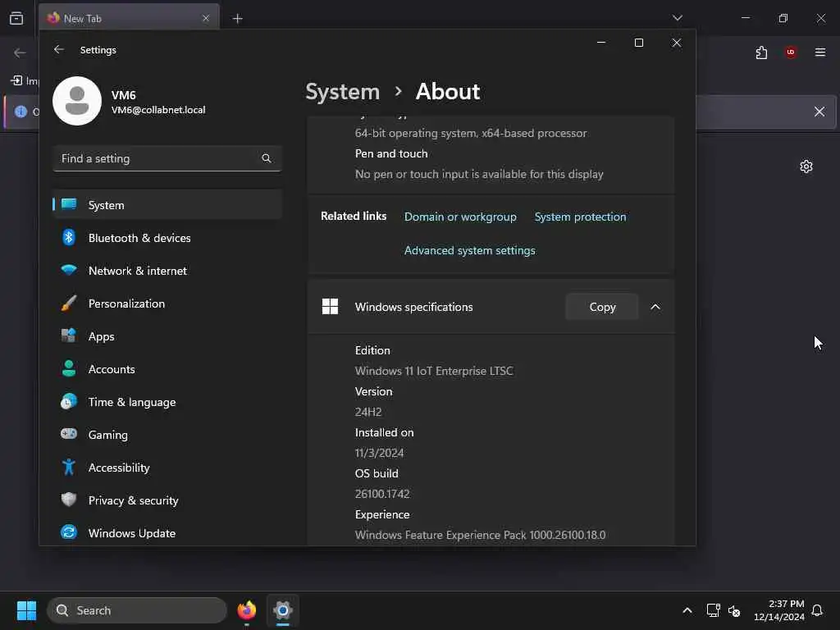Open Privacy & security settings

coord(167,500)
